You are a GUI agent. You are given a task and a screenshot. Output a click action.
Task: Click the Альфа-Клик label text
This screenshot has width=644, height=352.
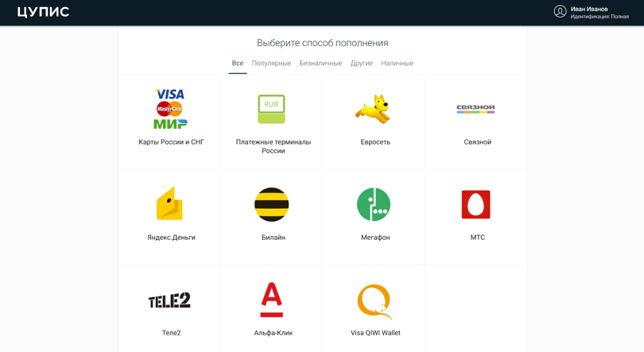pos(274,333)
